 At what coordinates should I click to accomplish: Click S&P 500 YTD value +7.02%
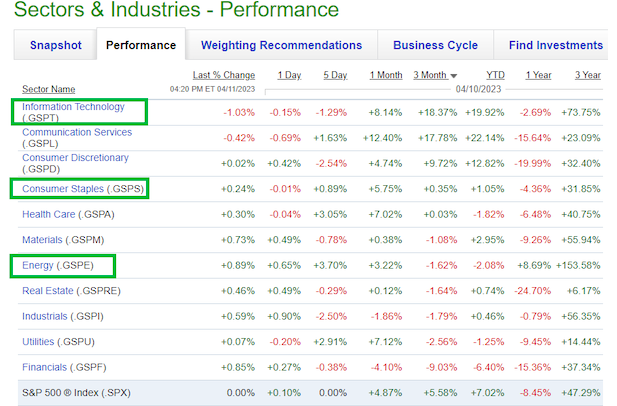(x=487, y=393)
